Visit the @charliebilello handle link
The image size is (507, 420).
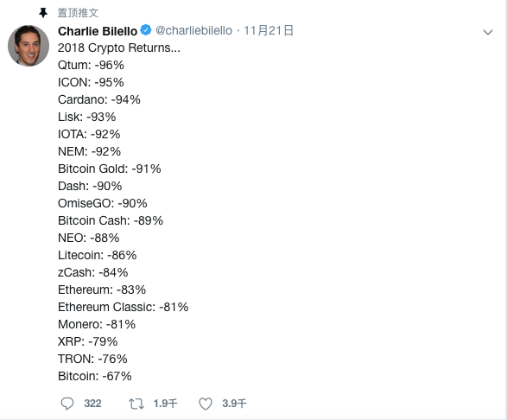[x=193, y=30]
